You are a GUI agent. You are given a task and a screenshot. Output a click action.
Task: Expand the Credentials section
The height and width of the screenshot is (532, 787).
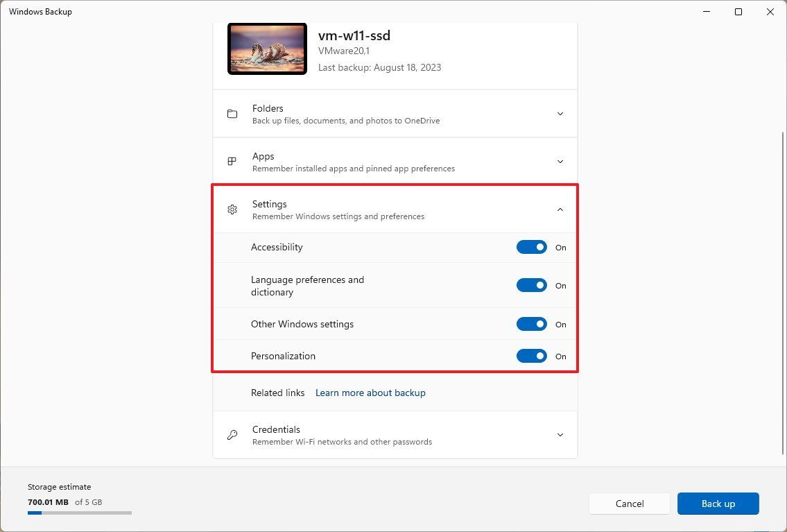[560, 434]
